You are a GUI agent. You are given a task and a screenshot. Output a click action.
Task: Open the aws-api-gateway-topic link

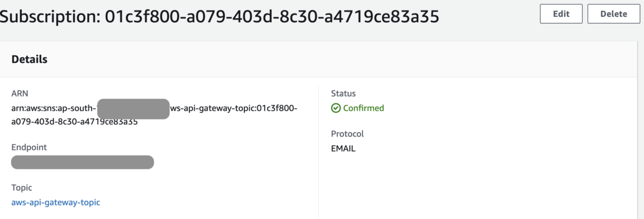(x=56, y=202)
